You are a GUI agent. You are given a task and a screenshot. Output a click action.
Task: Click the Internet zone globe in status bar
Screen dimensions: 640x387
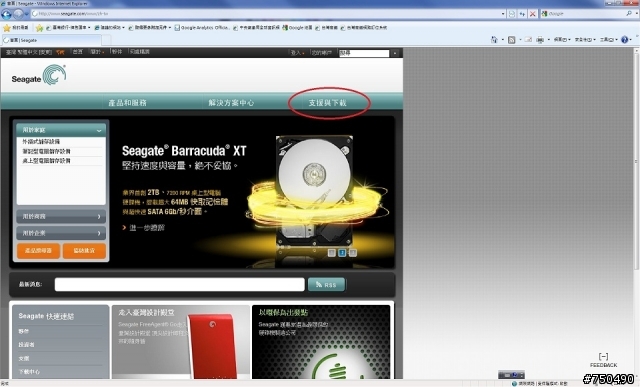pyautogui.click(x=514, y=384)
